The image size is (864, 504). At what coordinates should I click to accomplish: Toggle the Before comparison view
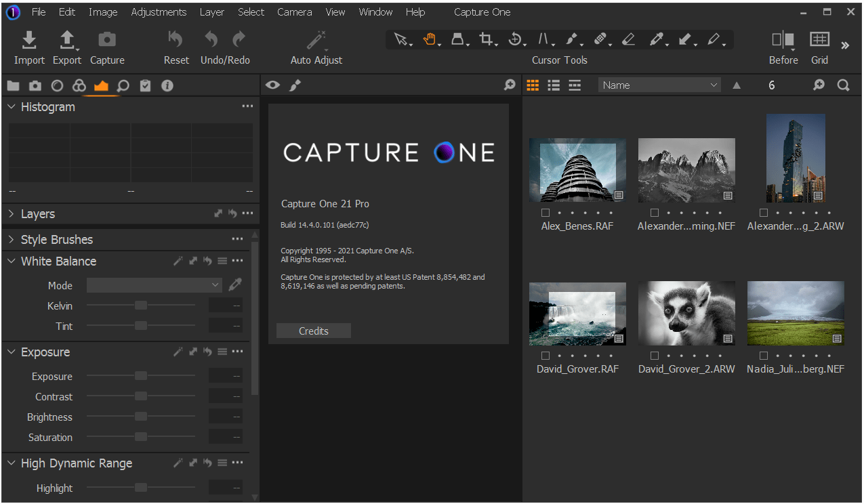point(783,41)
